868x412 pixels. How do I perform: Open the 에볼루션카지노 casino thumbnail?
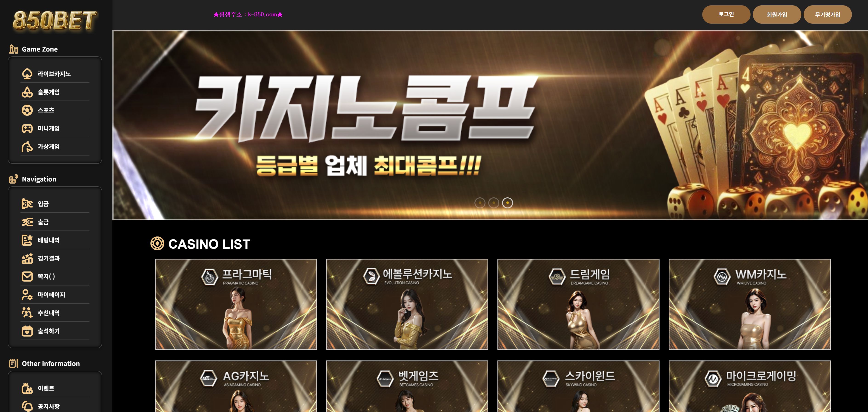pos(407,304)
